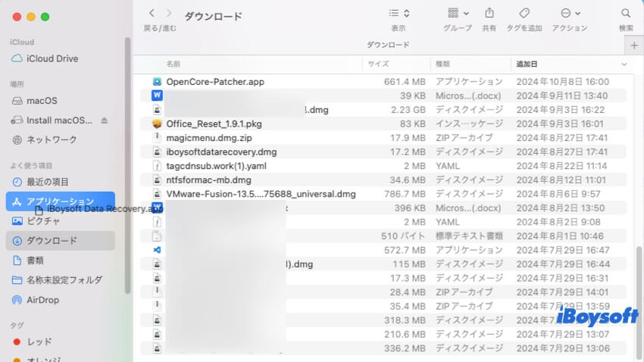
Task: Select ntfsformac-mb.dmg file
Action: click(x=383, y=179)
